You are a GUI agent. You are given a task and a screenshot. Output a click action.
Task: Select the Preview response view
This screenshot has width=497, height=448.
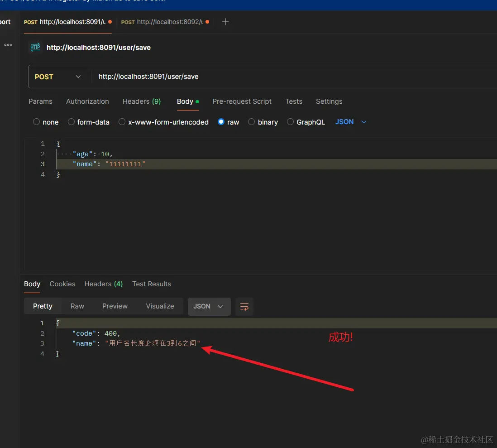point(115,306)
